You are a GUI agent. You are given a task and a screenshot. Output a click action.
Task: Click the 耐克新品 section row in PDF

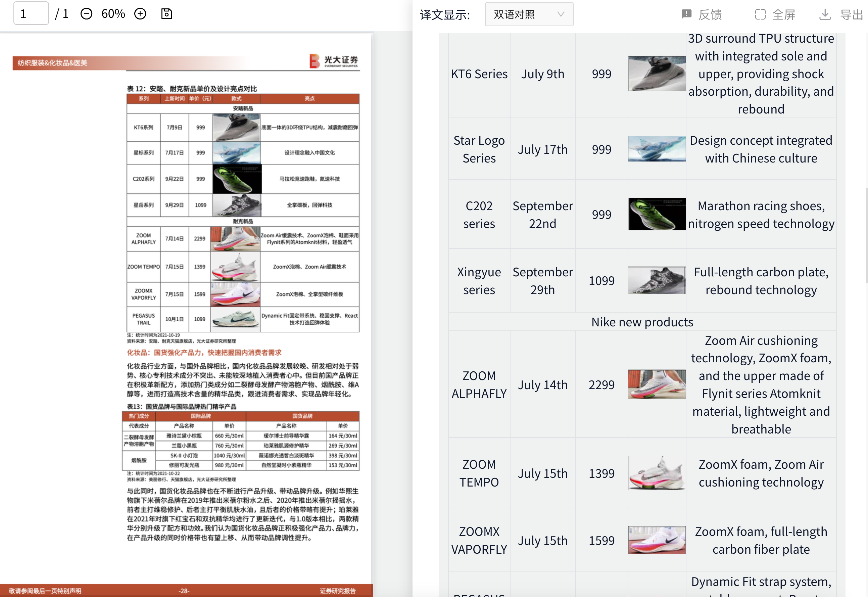tap(243, 221)
